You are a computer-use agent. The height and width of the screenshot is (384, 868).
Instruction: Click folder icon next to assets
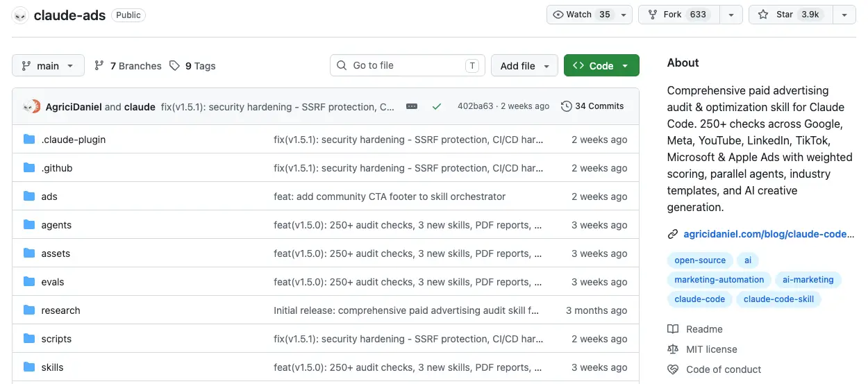coord(29,253)
